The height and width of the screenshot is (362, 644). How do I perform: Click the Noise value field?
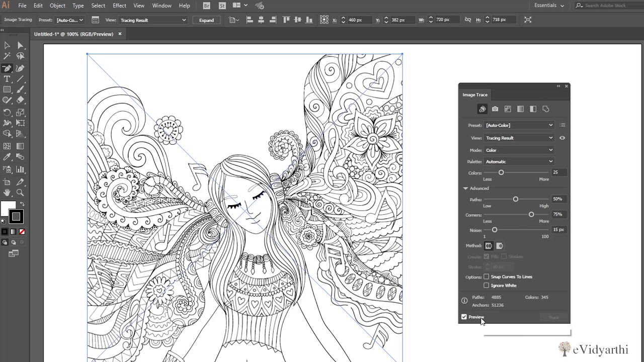pyautogui.click(x=559, y=230)
